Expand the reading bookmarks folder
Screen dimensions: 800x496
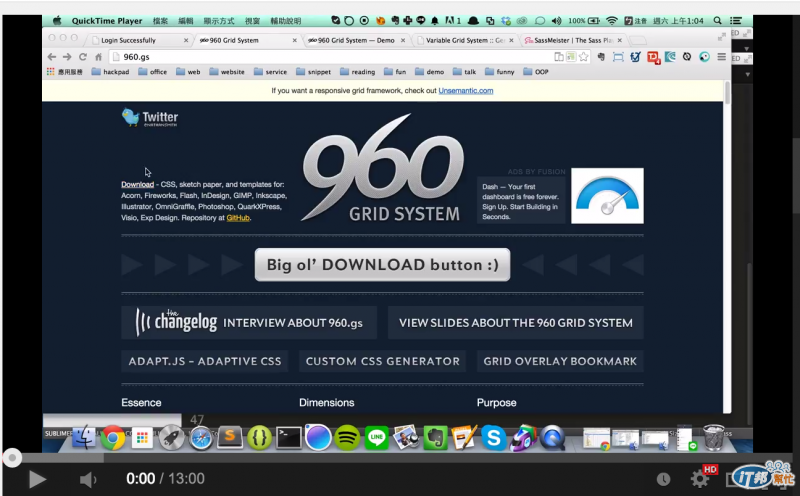358,71
